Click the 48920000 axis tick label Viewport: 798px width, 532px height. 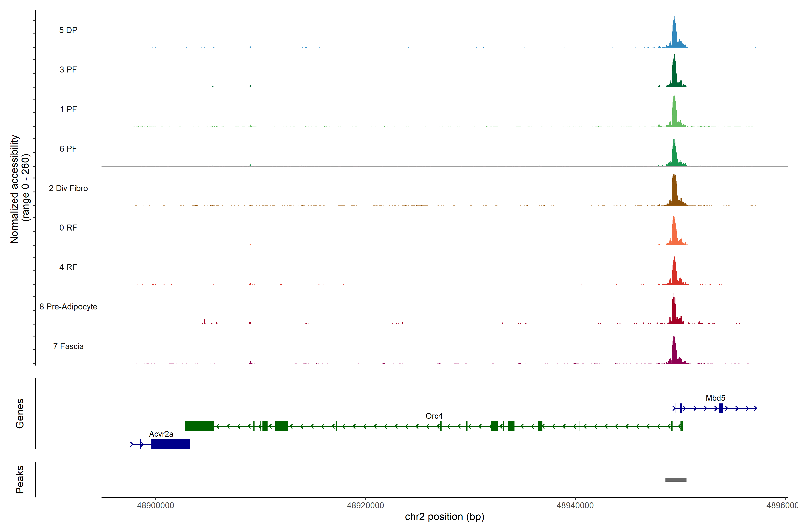(x=365, y=506)
